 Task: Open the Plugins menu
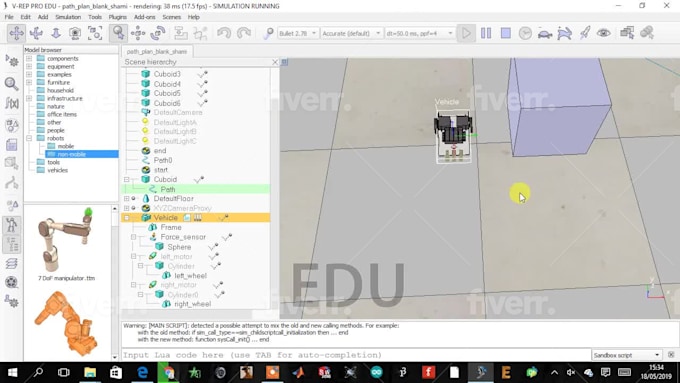(118, 17)
